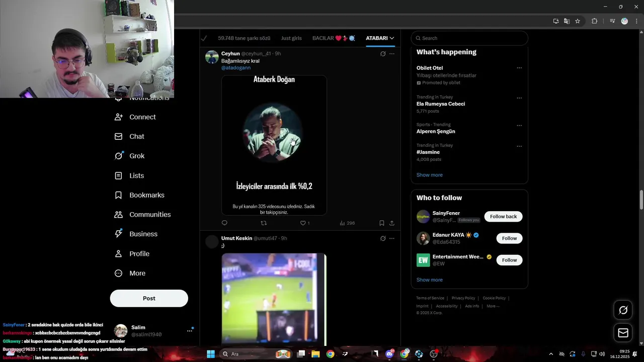The width and height of the screenshot is (644, 362).
Task: Open Chrome media controls icon
Action: coord(612,21)
